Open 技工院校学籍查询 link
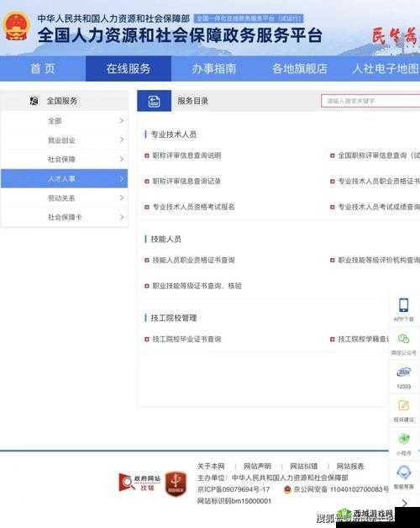 tap(363, 339)
